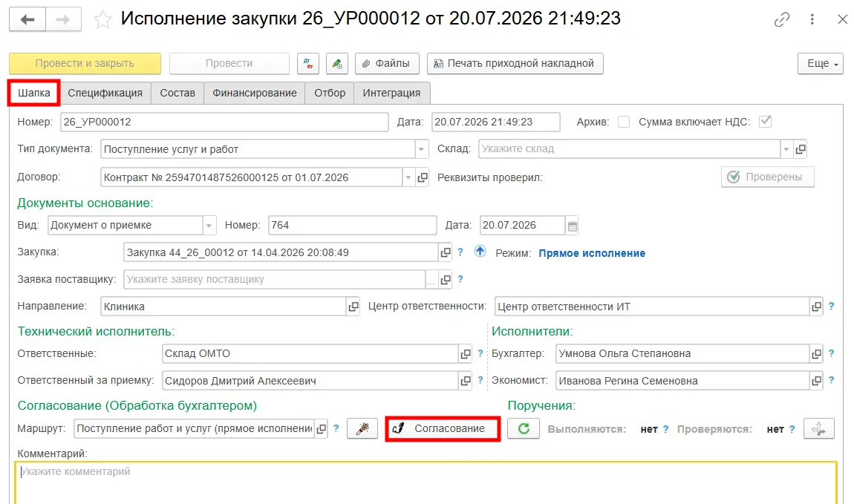Viewport: 854px width, 504px height.
Task: Click help mark beside Бухгалтер field
Action: (x=831, y=353)
